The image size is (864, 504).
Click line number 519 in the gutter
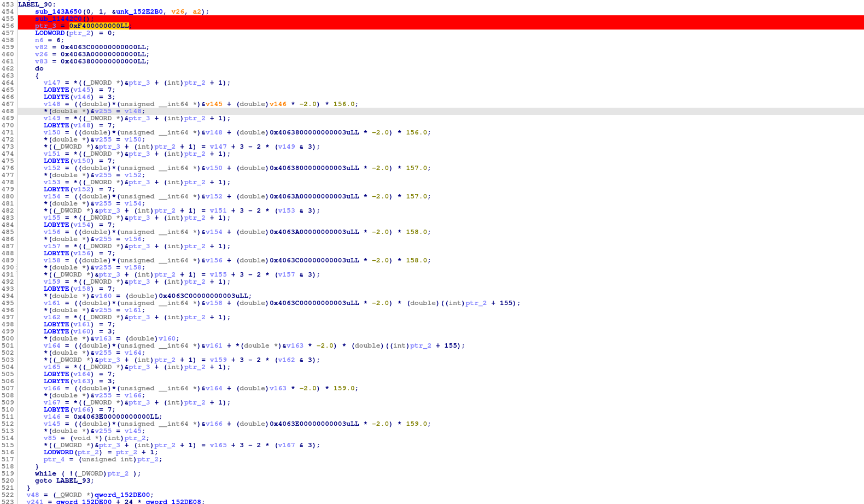click(x=8, y=473)
